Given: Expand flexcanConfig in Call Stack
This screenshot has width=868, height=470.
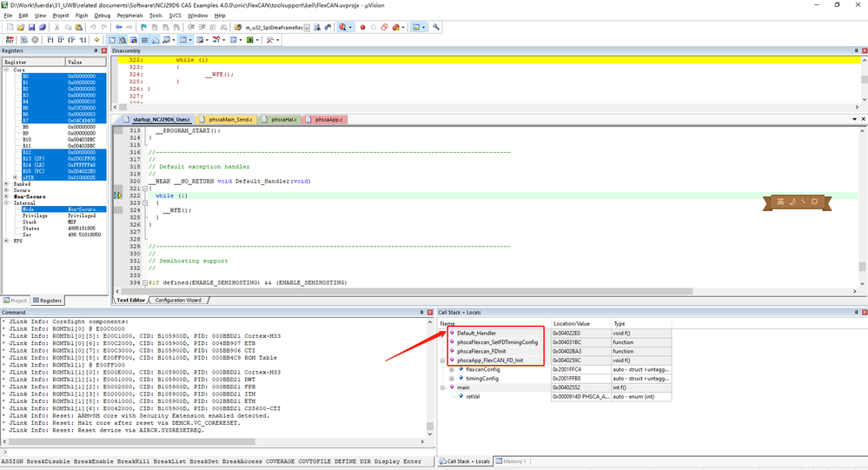Looking at the screenshot, I should click(x=452, y=369).
